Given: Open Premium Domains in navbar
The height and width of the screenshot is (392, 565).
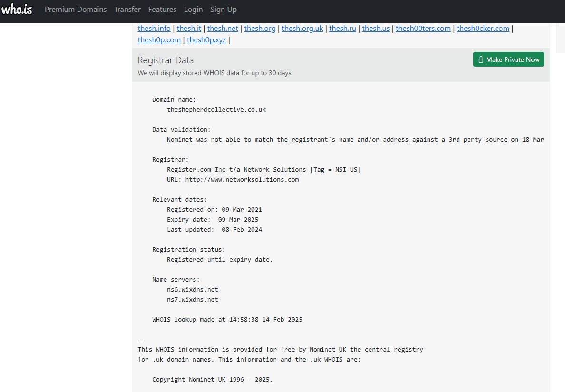Looking at the screenshot, I should [x=76, y=10].
